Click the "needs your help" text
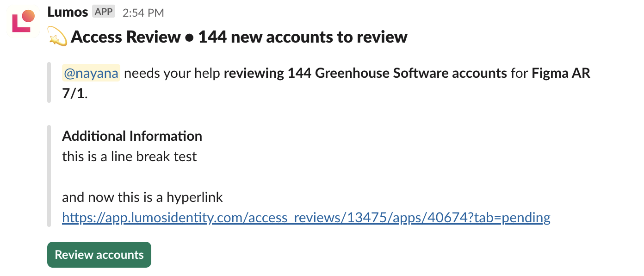The width and height of the screenshot is (644, 276). pyautogui.click(x=172, y=73)
